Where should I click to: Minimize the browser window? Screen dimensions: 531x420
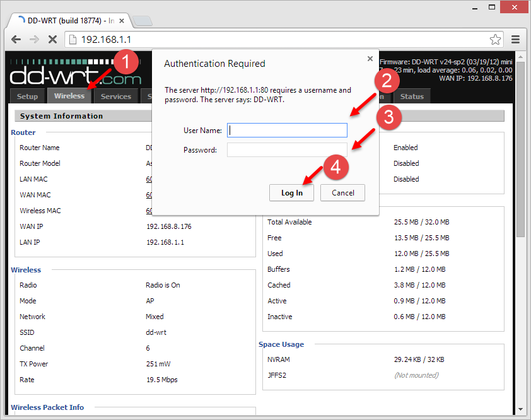pyautogui.click(x=475, y=8)
